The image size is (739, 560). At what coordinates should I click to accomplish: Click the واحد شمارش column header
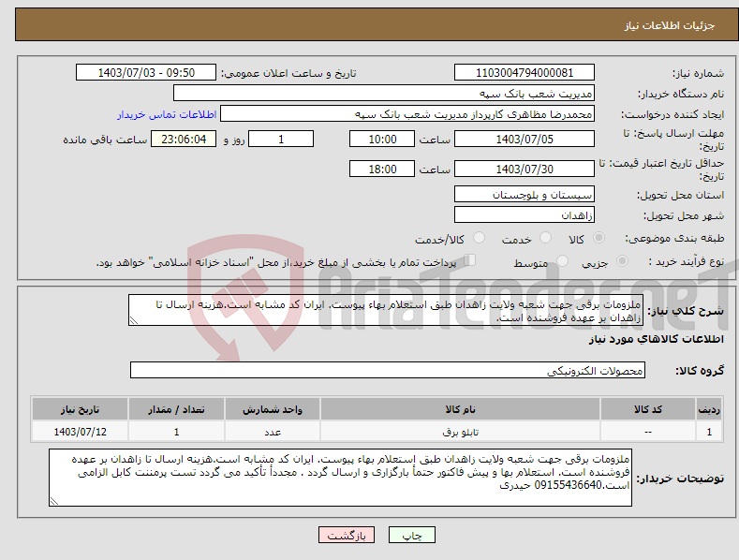pyautogui.click(x=273, y=409)
